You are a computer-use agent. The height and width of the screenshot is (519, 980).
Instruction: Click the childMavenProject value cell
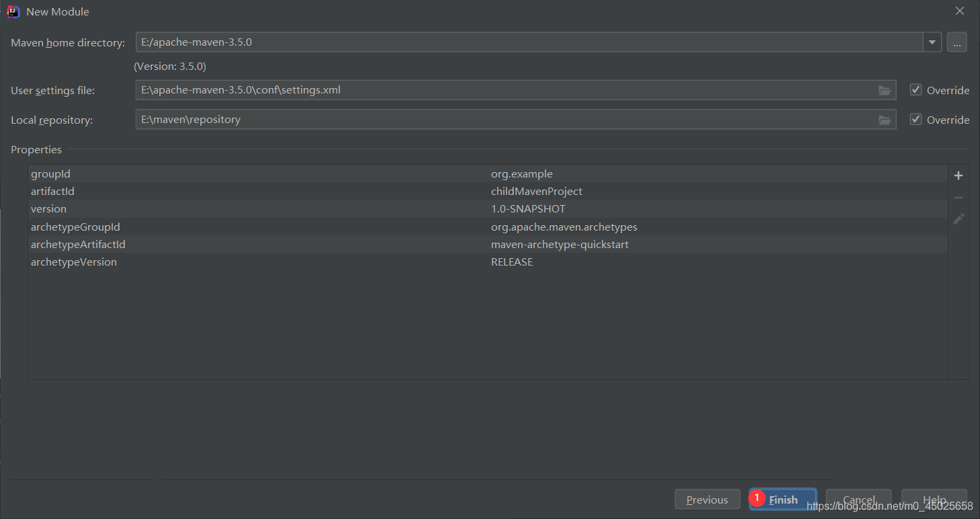537,192
